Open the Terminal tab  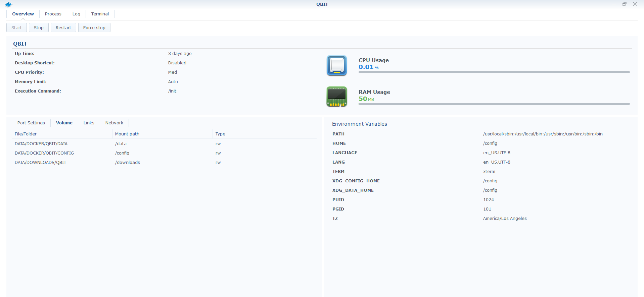tap(100, 14)
